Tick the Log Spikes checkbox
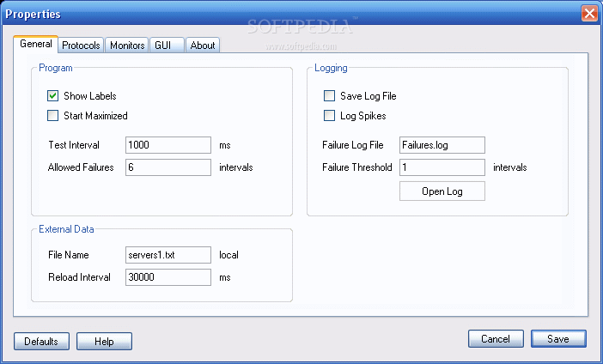 tap(329, 116)
